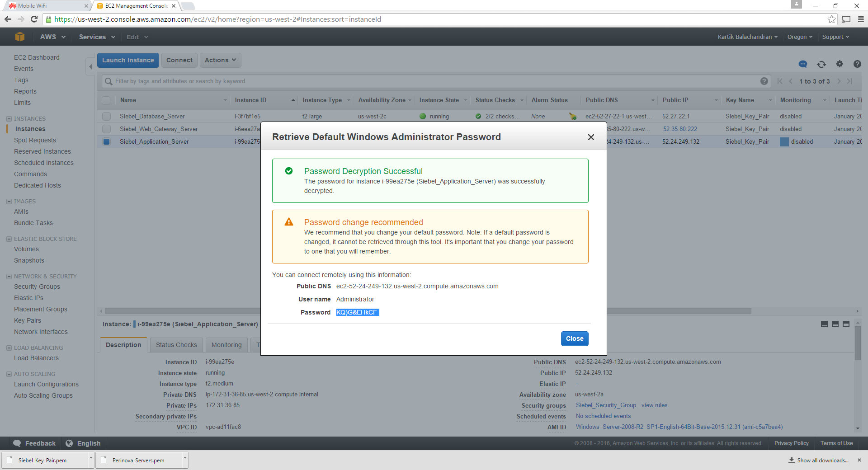Click the horizontal table scrollbar
868x470 pixels.
click(428, 311)
